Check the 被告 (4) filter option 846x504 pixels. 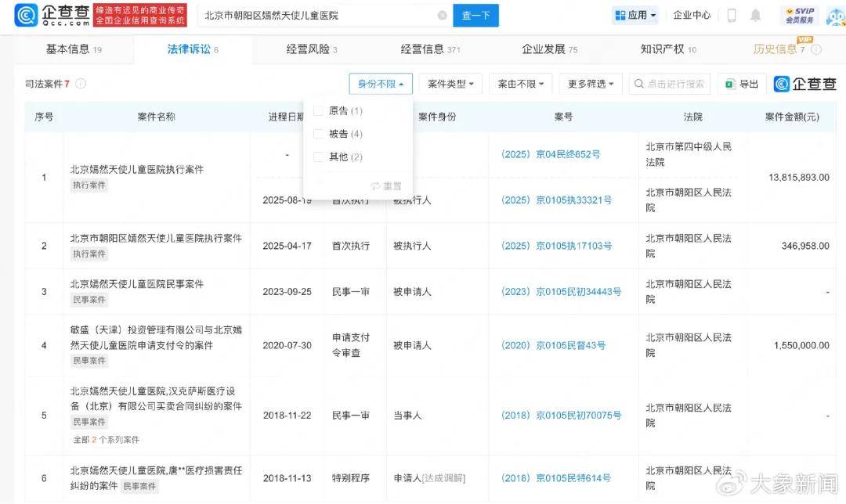click(x=319, y=134)
